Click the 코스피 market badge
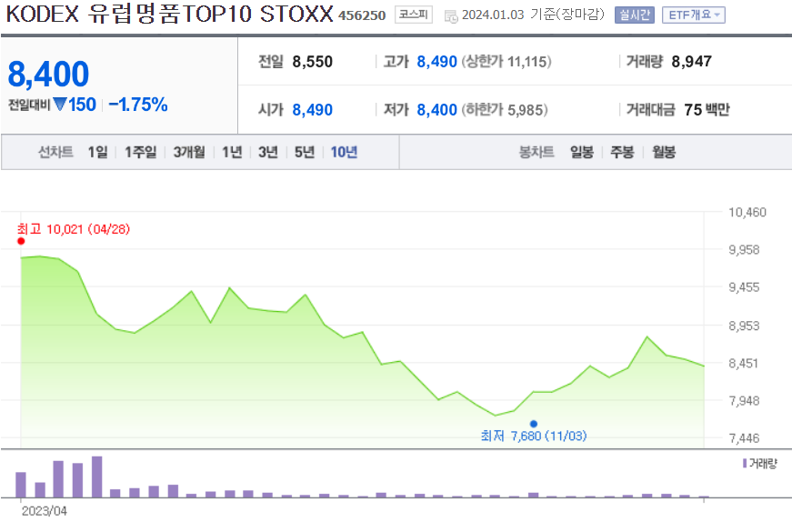Screen dimensions: 792x532 click(413, 15)
